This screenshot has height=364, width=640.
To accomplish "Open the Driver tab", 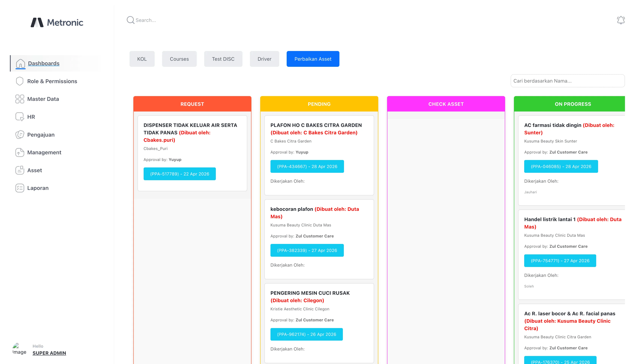I will point(264,59).
